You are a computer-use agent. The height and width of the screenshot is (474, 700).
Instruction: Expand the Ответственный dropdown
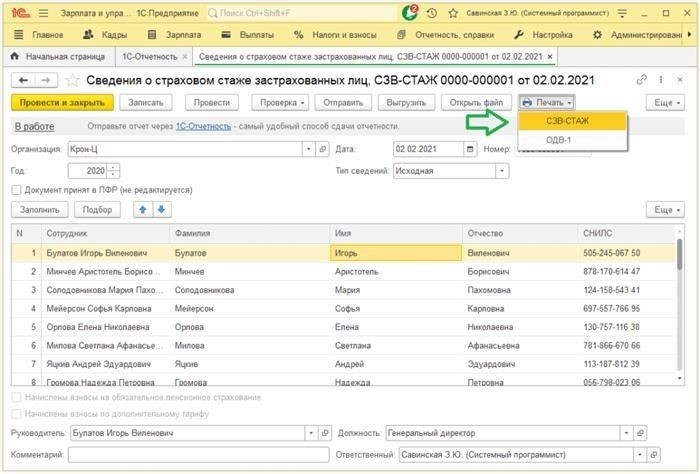[640, 455]
